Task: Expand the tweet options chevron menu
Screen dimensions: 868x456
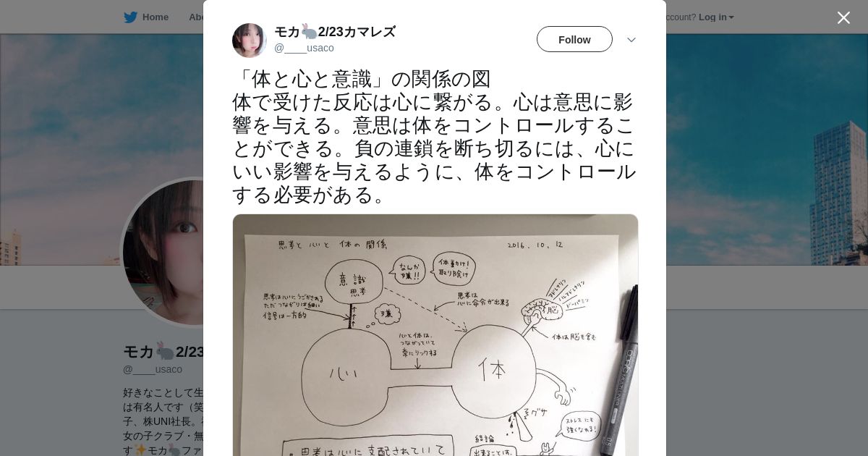Action: 631,40
